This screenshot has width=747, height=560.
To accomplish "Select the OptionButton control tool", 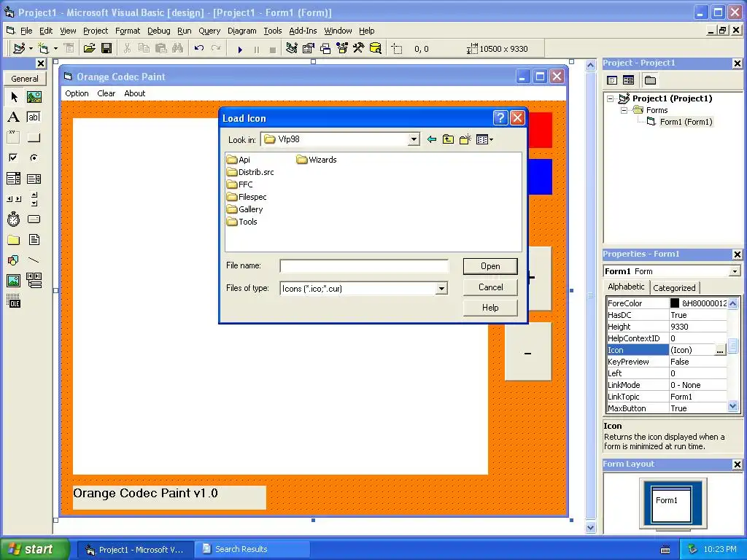I will click(34, 157).
